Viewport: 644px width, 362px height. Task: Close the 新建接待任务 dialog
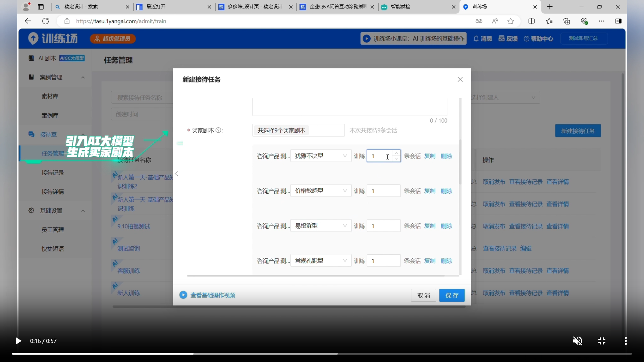coord(460,79)
